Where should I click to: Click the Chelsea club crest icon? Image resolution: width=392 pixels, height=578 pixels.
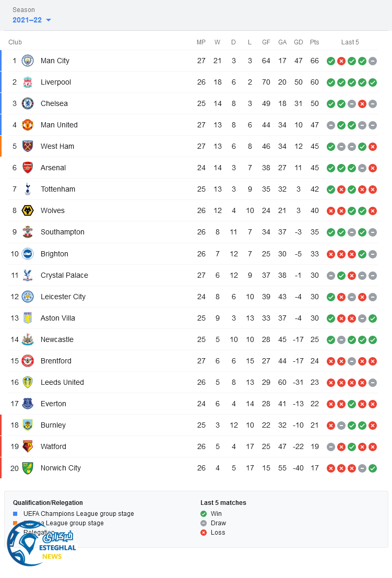point(28,103)
